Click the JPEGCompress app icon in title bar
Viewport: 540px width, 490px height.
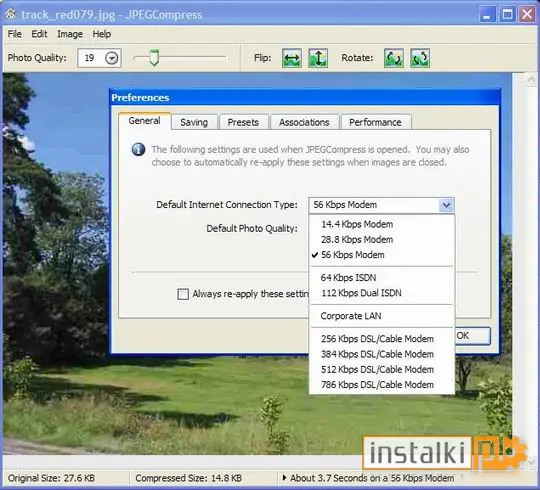(11, 14)
